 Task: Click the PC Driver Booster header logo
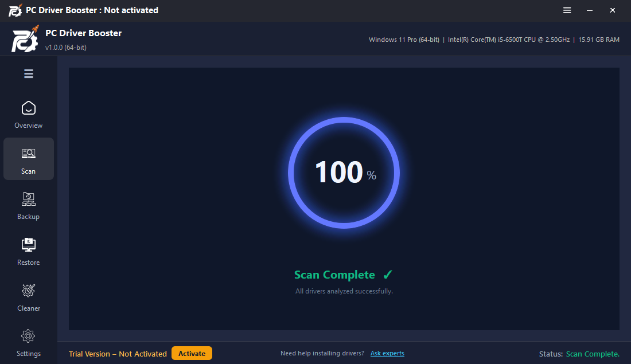[x=25, y=39]
